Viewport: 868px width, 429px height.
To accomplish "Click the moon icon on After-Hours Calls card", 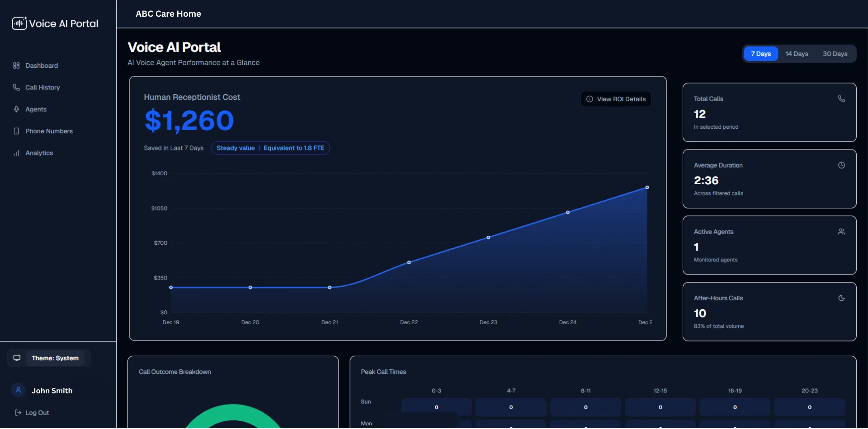I will [x=841, y=298].
